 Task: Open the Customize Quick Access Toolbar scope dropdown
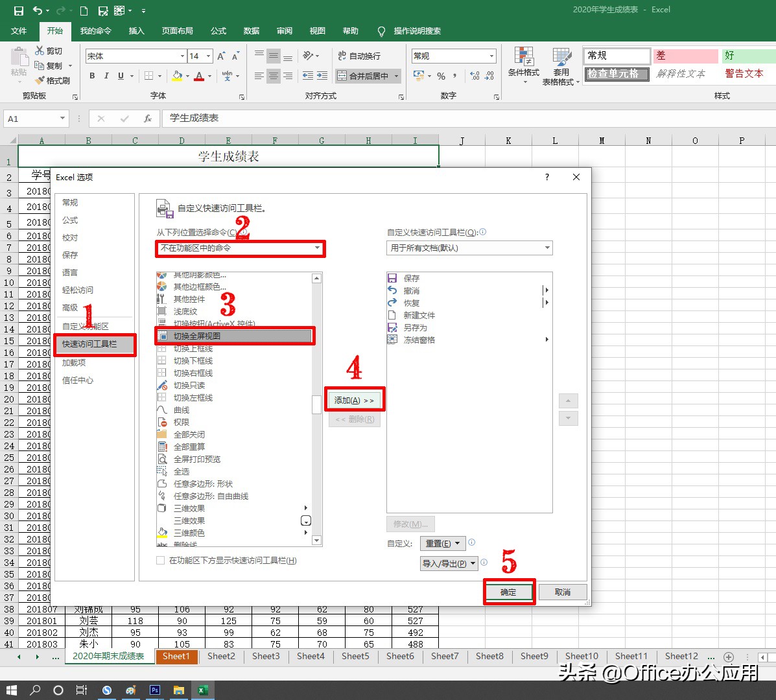(469, 248)
